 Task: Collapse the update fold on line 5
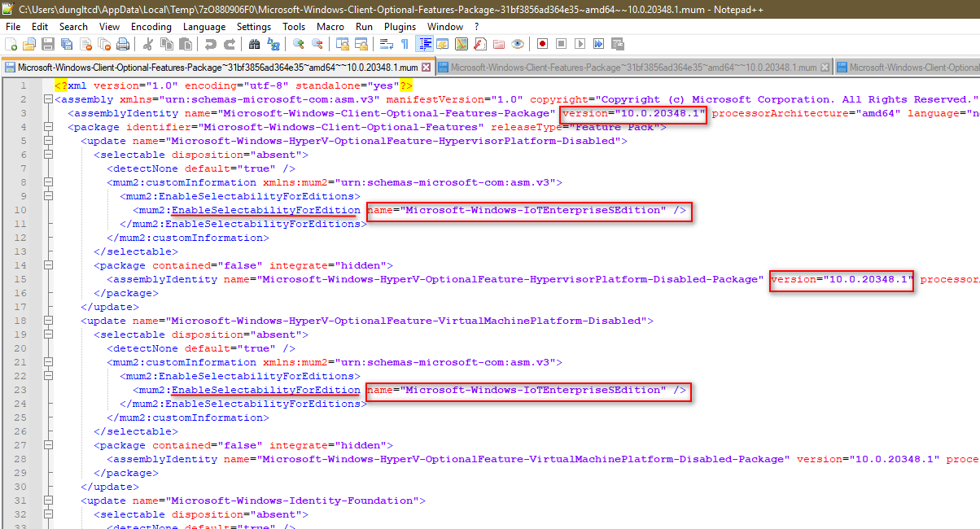[x=49, y=141]
